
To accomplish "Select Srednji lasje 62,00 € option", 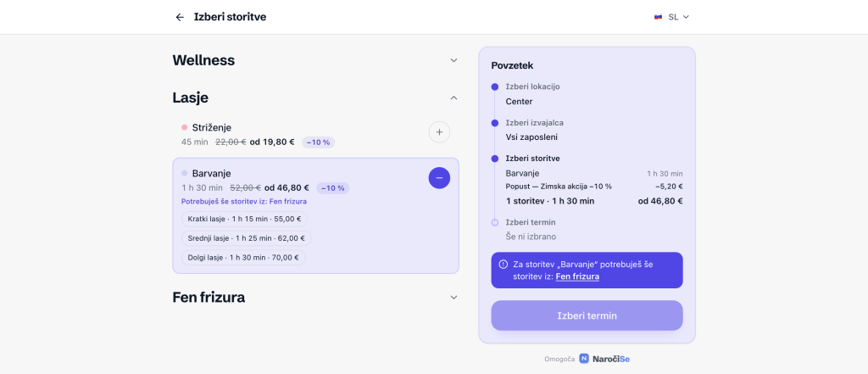I will click(x=247, y=238).
